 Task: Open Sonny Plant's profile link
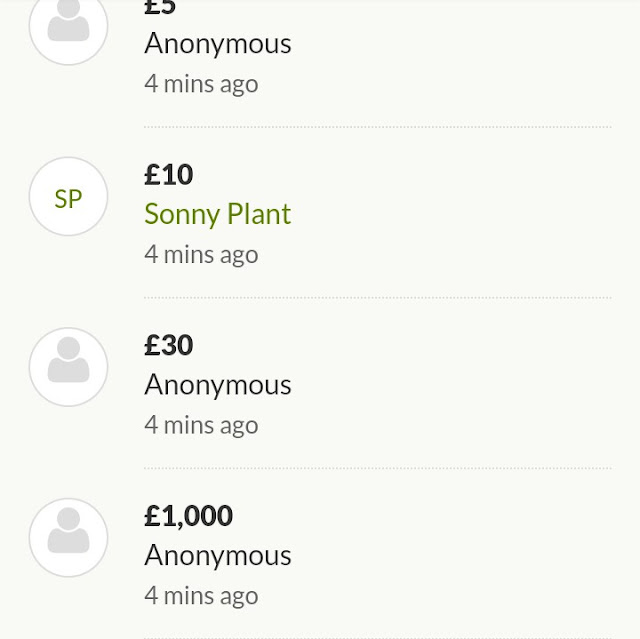tap(217, 214)
